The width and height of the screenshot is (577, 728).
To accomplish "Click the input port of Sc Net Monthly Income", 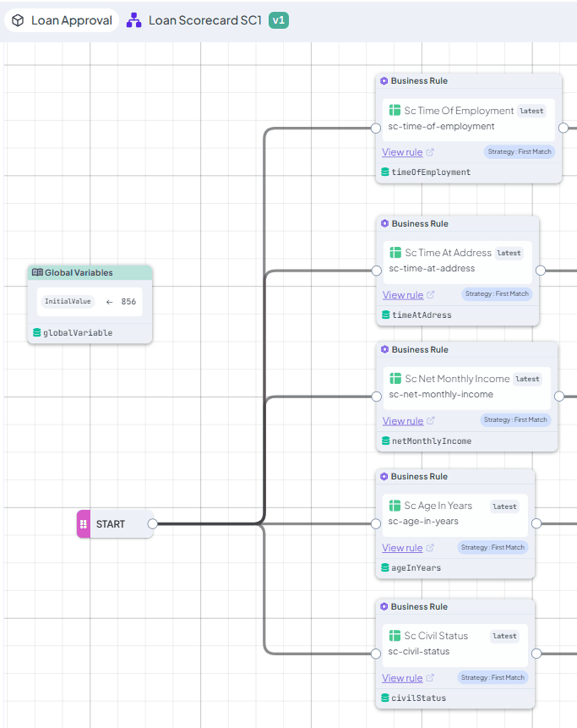I will click(x=377, y=397).
